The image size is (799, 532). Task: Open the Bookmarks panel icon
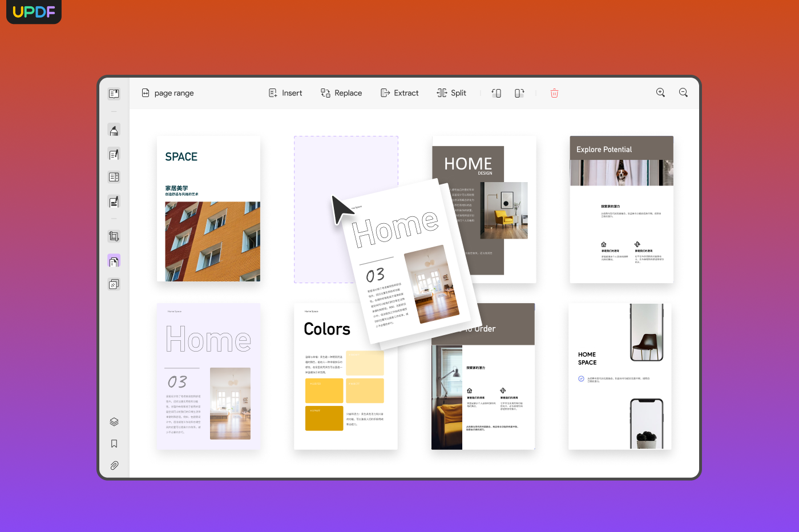pyautogui.click(x=114, y=444)
